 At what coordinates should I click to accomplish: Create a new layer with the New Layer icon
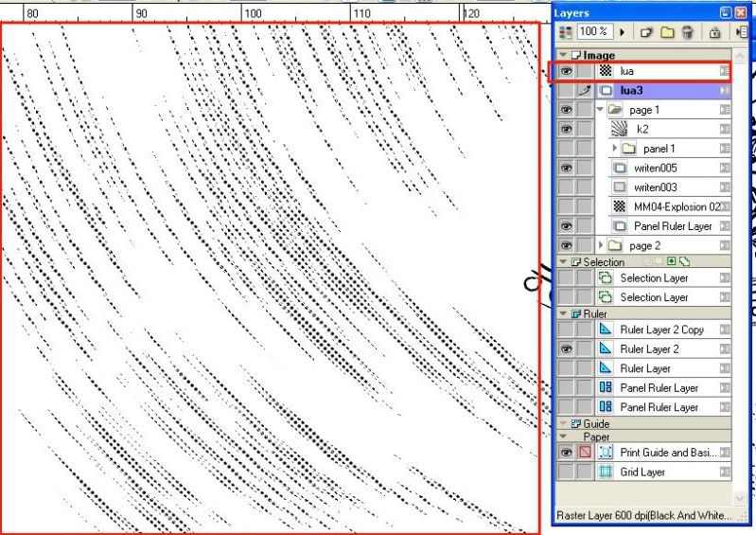point(646,32)
